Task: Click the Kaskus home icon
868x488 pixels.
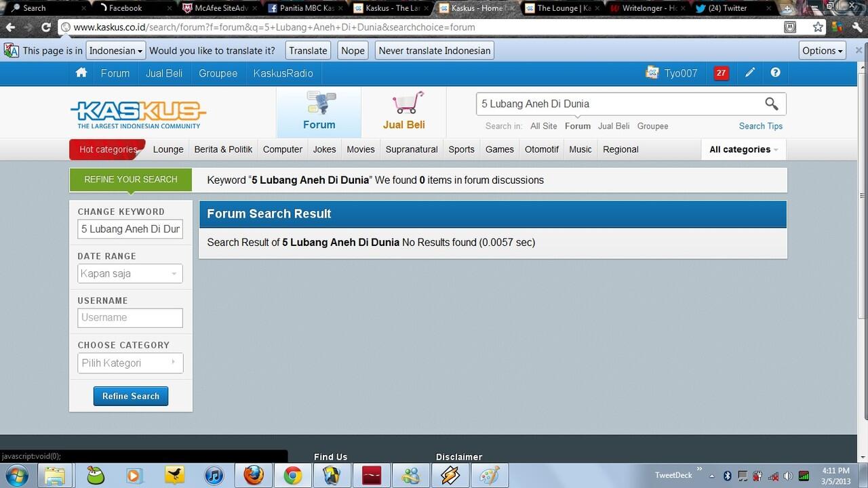Action: pyautogui.click(x=81, y=73)
